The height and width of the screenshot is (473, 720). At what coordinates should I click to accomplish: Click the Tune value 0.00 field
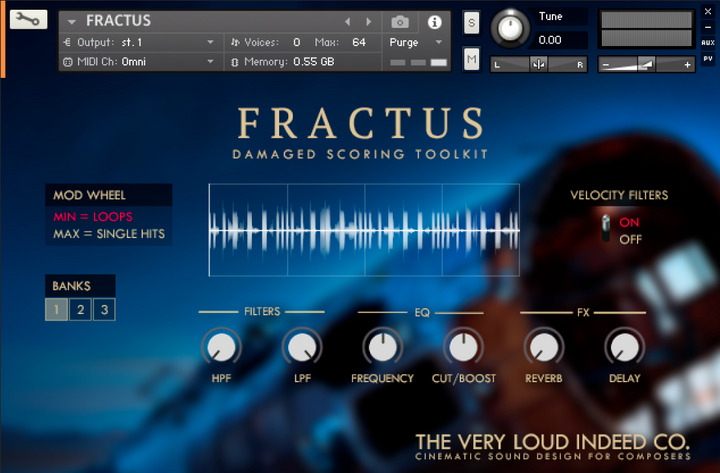(560, 40)
